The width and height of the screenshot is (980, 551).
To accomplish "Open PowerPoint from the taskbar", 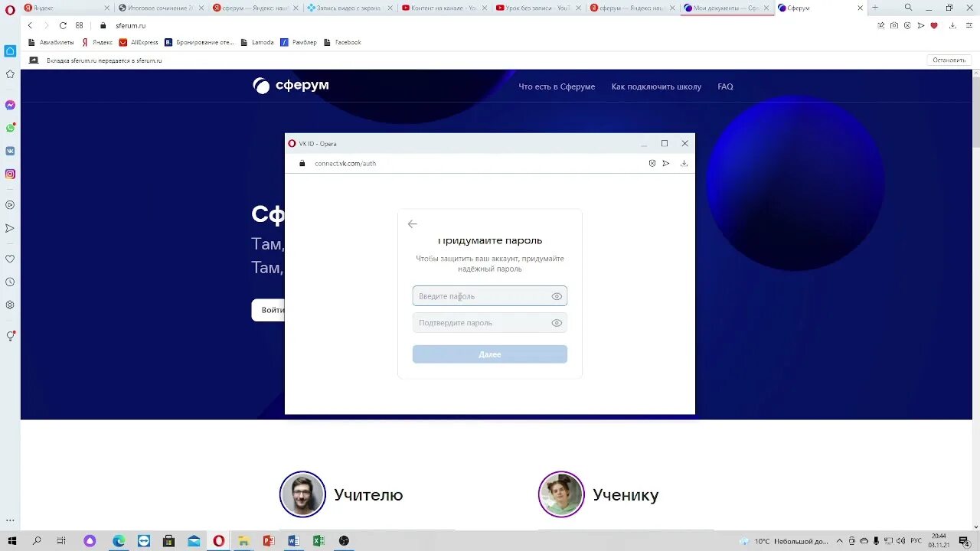I will [268, 540].
